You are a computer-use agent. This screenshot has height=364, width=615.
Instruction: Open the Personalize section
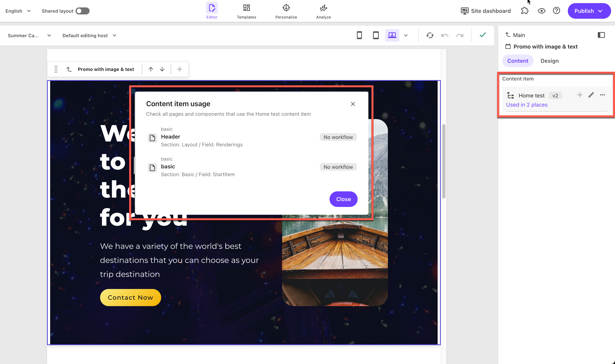pos(286,11)
